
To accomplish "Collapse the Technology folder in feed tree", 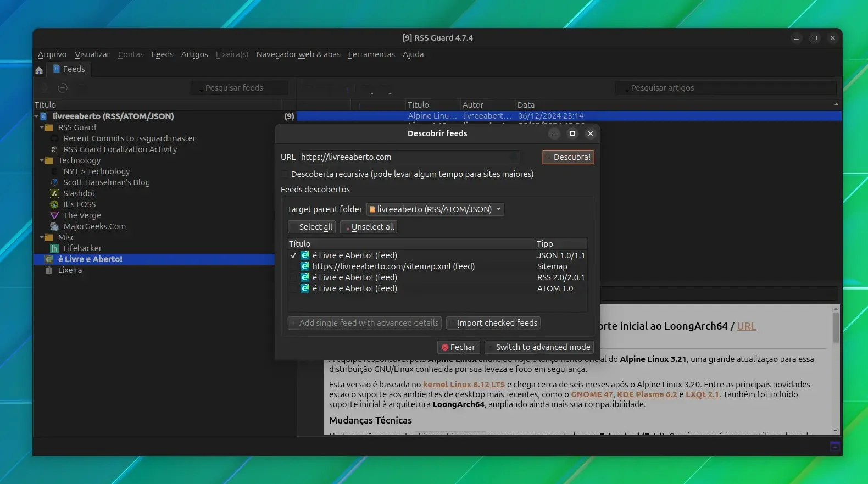I will (42, 161).
